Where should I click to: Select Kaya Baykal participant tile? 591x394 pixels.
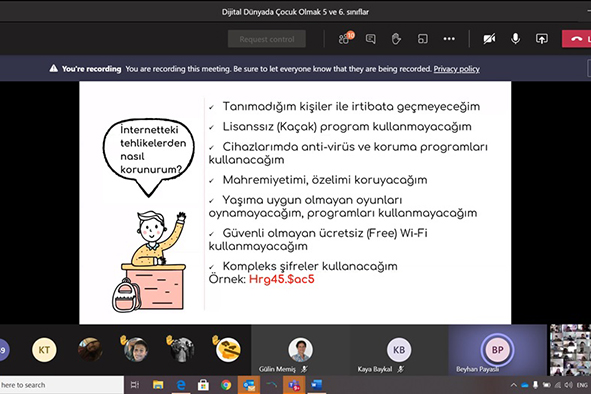(399, 350)
